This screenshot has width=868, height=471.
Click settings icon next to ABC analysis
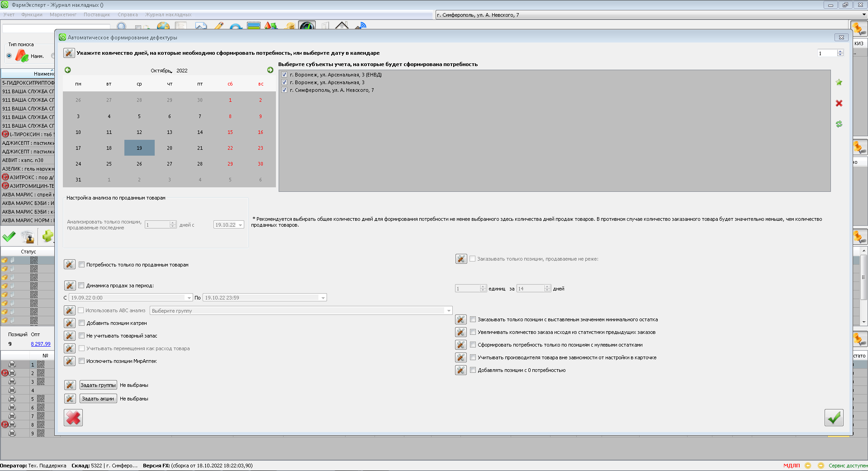[70, 310]
